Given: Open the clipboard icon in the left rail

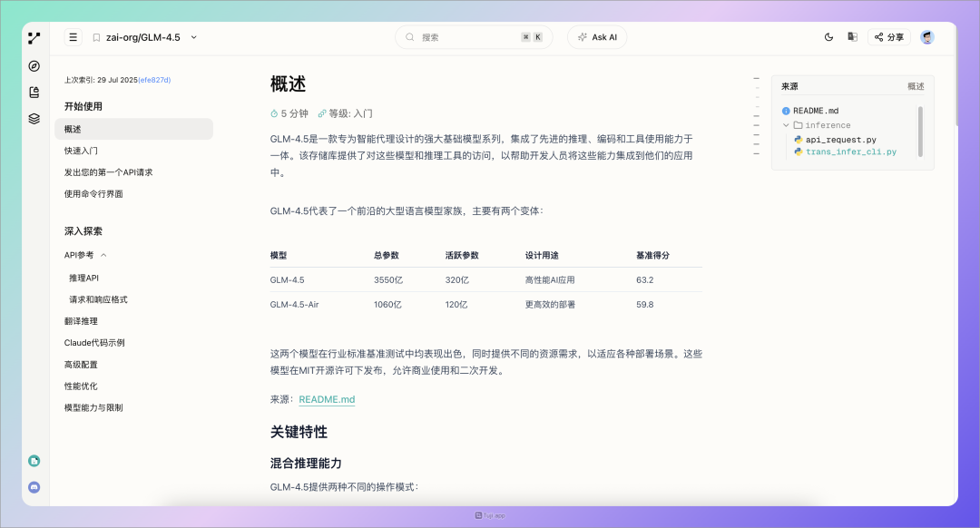Looking at the screenshot, I should [34, 93].
